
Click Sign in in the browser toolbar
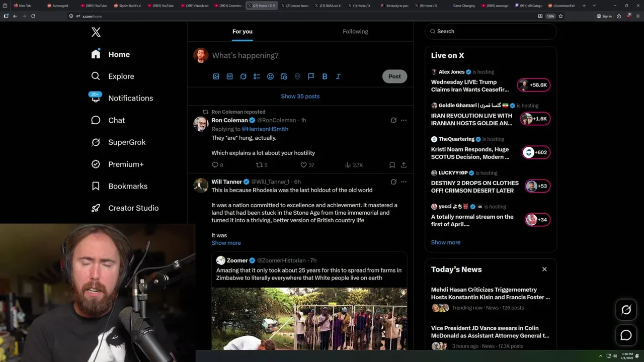[x=604, y=16]
